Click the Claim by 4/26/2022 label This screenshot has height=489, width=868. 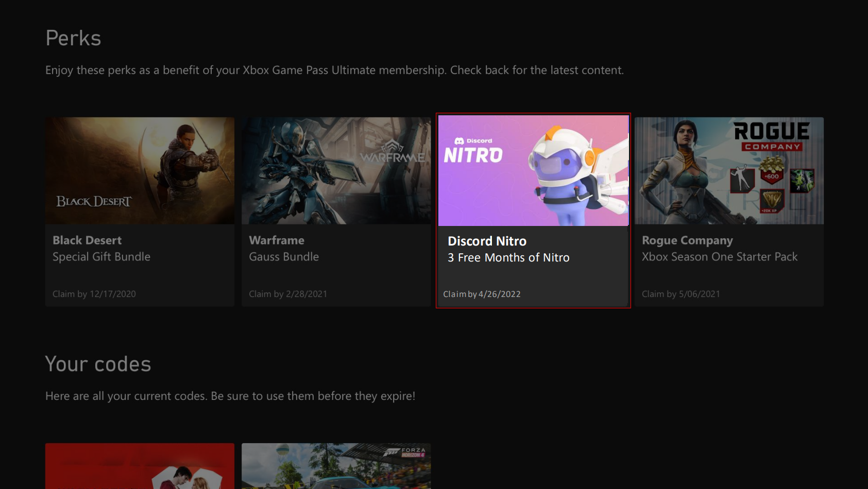point(482,294)
